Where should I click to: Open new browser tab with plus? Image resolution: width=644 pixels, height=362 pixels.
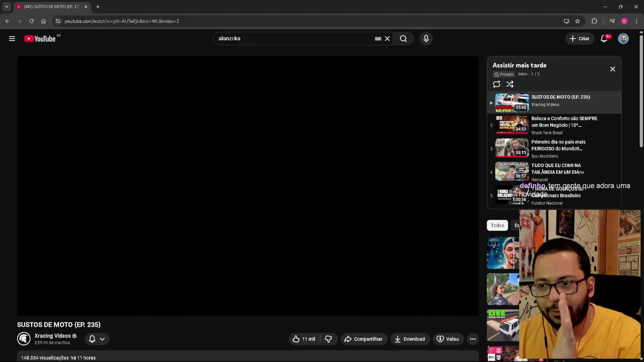98,7
